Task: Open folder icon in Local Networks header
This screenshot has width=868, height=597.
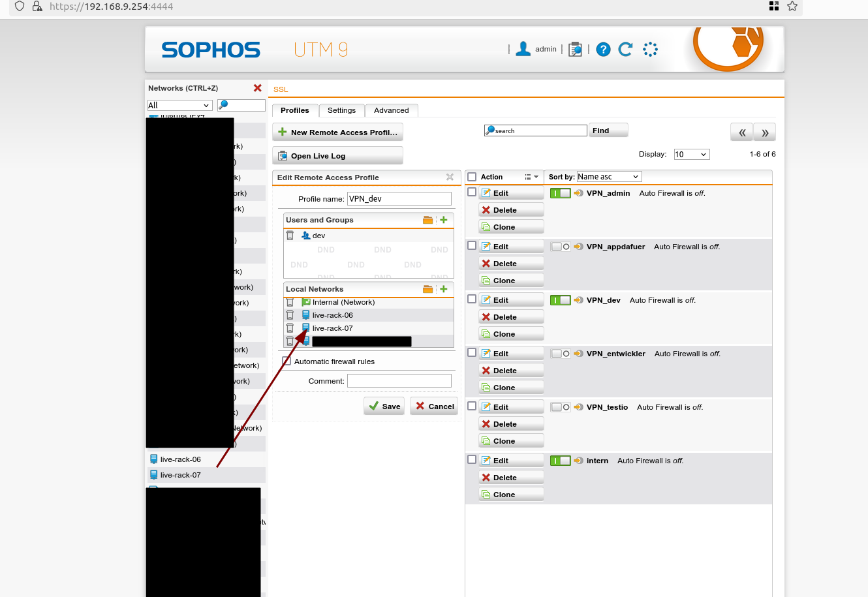Action: point(427,289)
